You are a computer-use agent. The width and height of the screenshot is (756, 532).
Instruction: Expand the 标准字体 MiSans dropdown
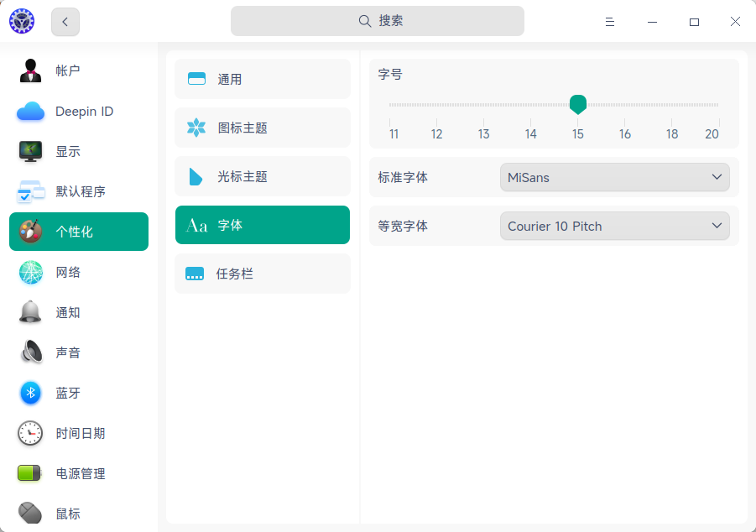point(614,177)
